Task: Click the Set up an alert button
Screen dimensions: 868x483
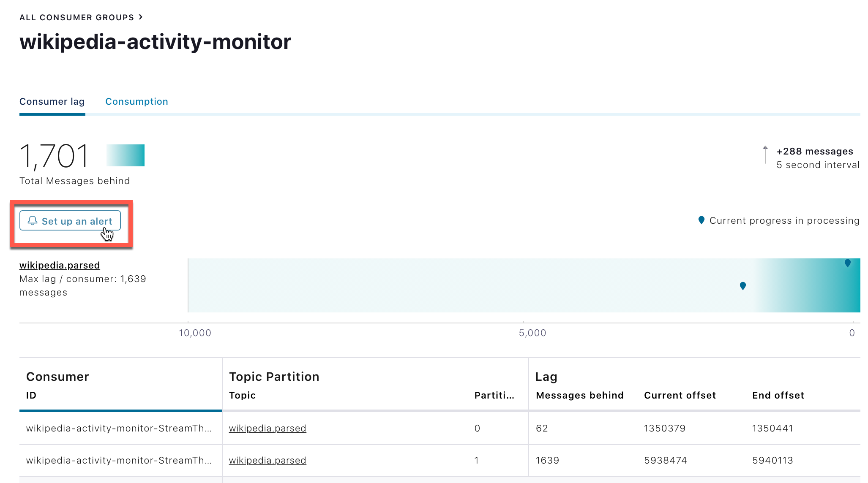Action: [70, 221]
